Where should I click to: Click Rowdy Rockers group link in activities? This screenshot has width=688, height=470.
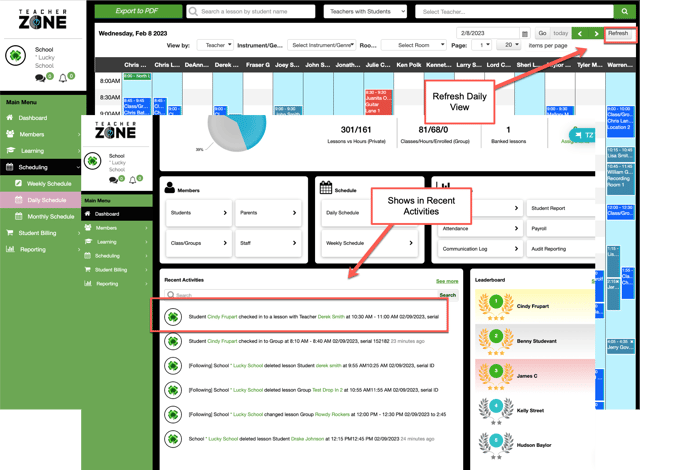click(332, 414)
